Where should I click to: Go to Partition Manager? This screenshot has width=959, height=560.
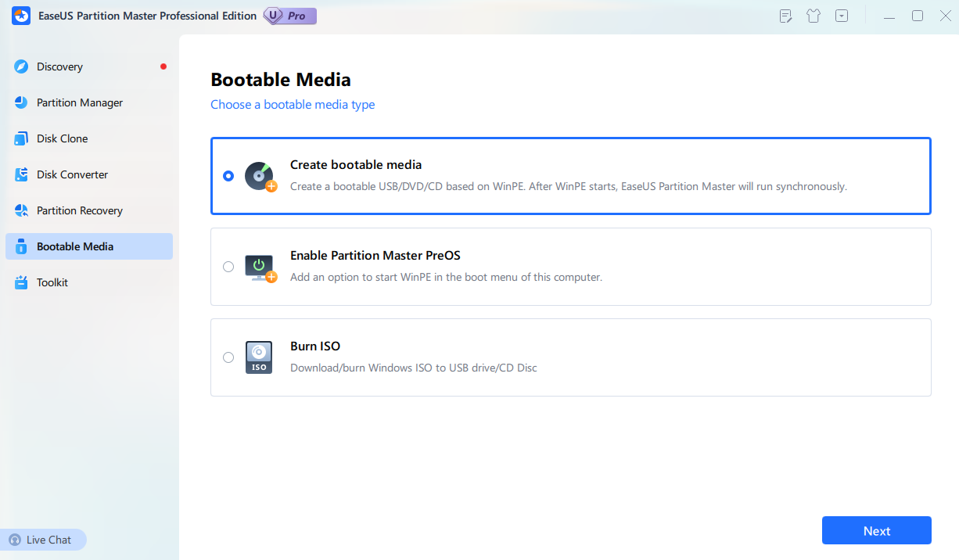point(89,102)
